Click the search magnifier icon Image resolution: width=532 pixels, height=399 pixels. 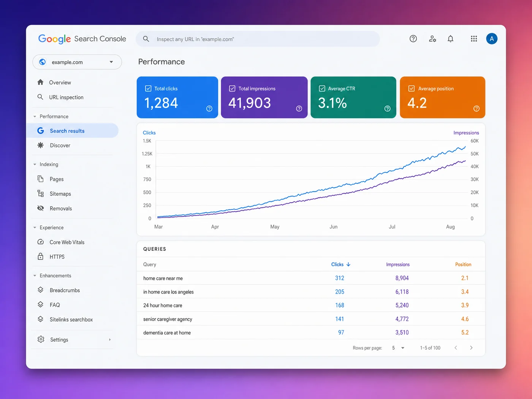click(146, 39)
